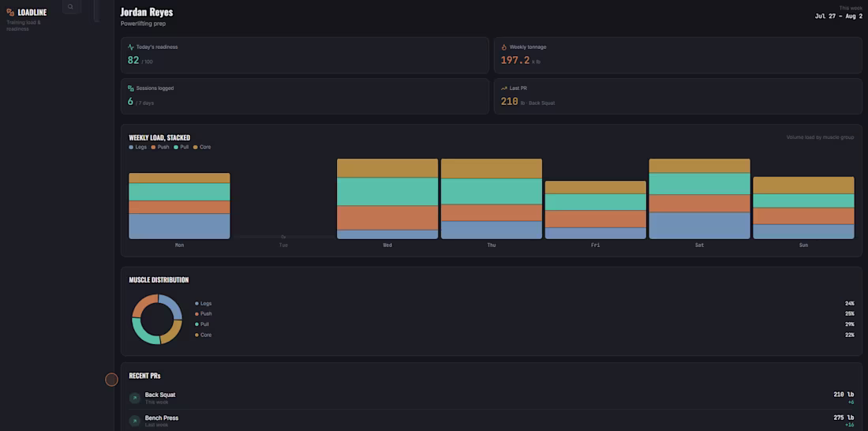The image size is (868, 431).
Task: Click Thursday's gold Core bar segment
Action: pos(492,168)
